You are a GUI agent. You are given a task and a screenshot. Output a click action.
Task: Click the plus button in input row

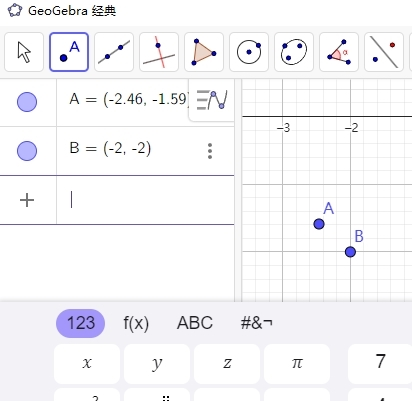pyautogui.click(x=27, y=200)
